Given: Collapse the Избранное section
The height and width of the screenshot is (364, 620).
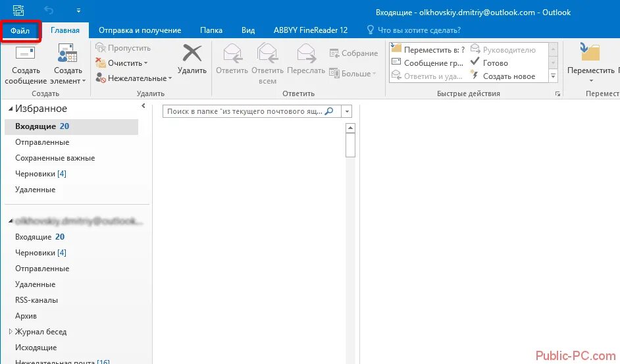Looking at the screenshot, I should click(11, 109).
